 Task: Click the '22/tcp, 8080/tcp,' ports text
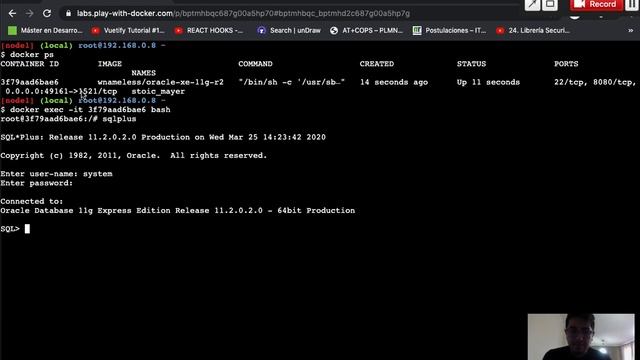pos(595,82)
